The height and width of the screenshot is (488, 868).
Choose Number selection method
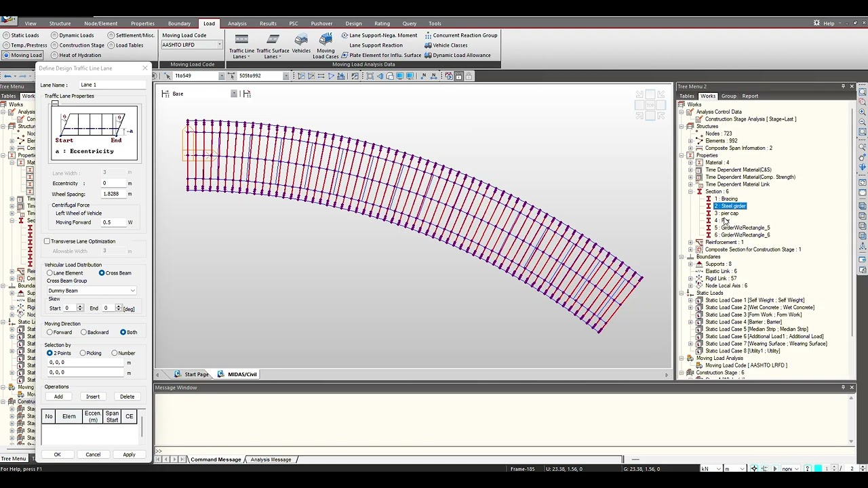coord(114,353)
